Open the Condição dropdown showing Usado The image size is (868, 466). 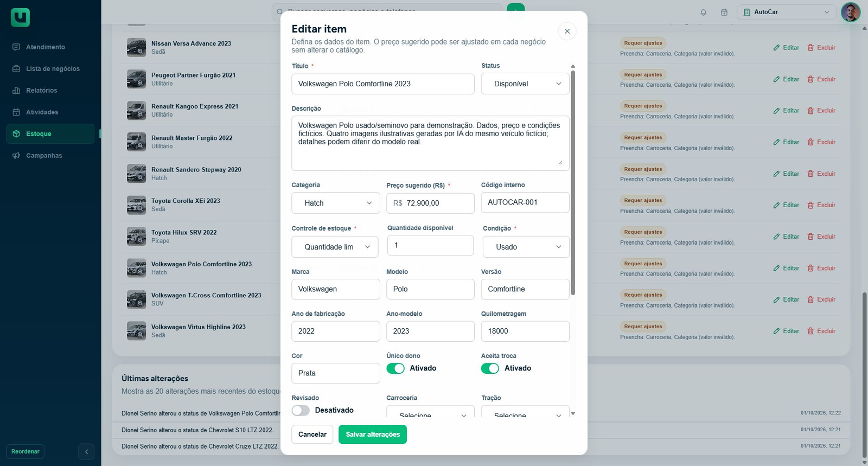click(526, 247)
